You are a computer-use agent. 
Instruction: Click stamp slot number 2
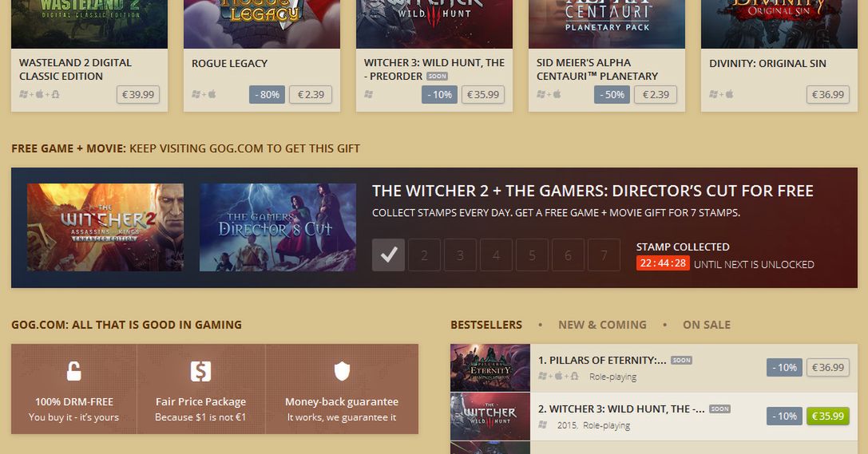424,255
